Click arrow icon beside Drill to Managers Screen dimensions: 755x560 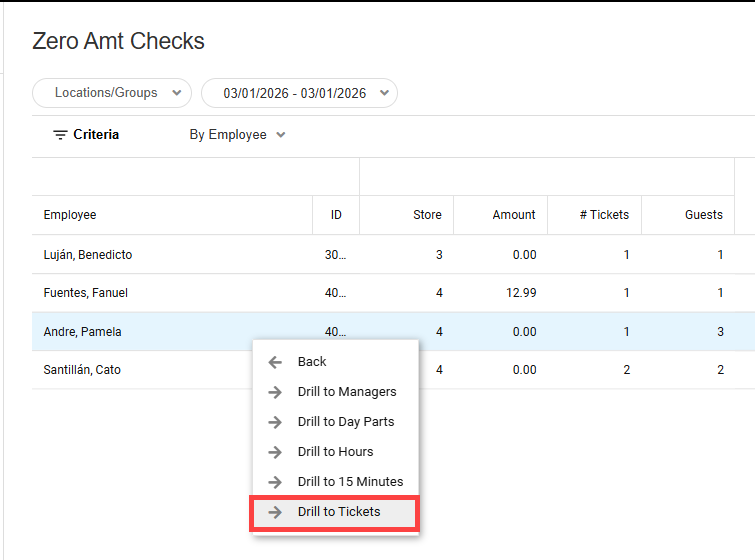[x=275, y=392]
